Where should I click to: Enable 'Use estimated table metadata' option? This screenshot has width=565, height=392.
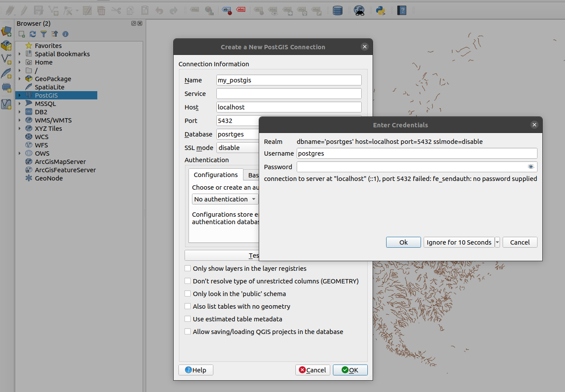[188, 319]
